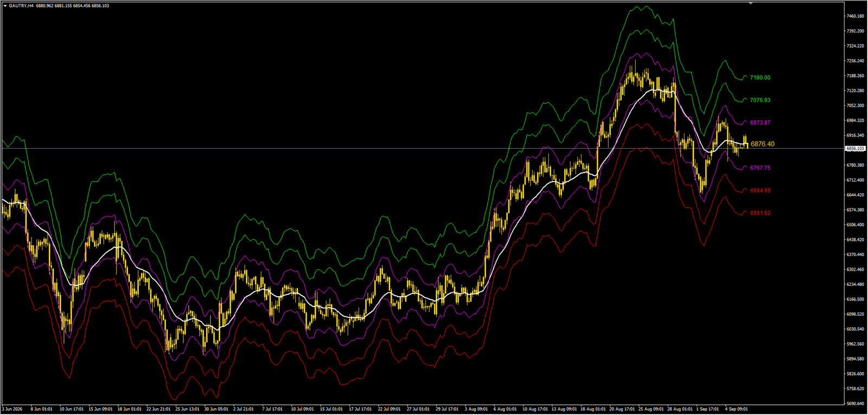
Task: Click the price scale value 6984.320
Action: 855,120
